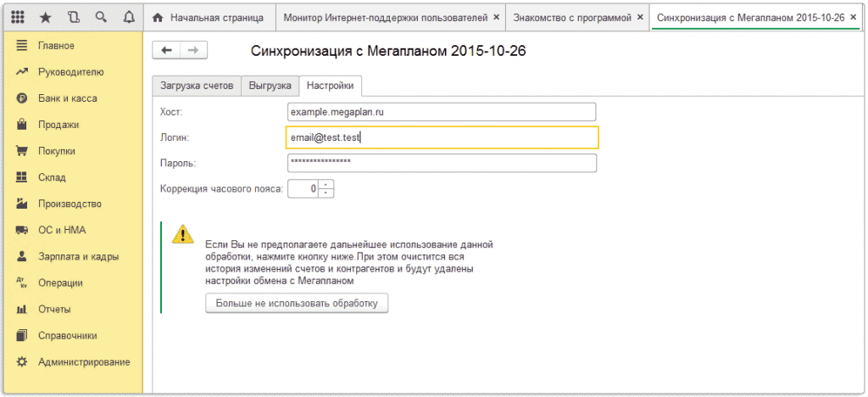Click the Справочники books icon
868x397 pixels.
(22, 336)
